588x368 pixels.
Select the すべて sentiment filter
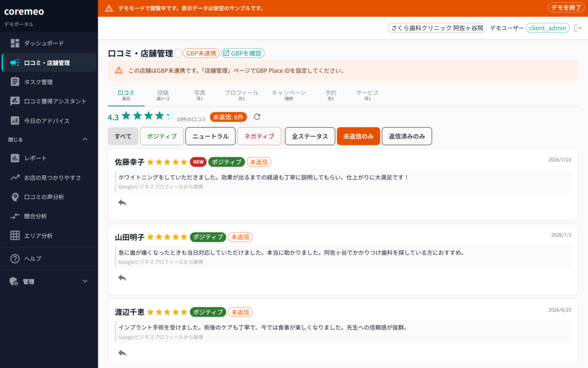coord(123,136)
